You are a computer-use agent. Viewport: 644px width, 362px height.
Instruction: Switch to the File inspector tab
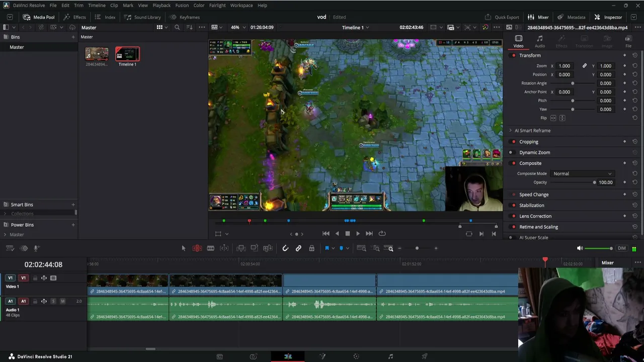pyautogui.click(x=628, y=42)
